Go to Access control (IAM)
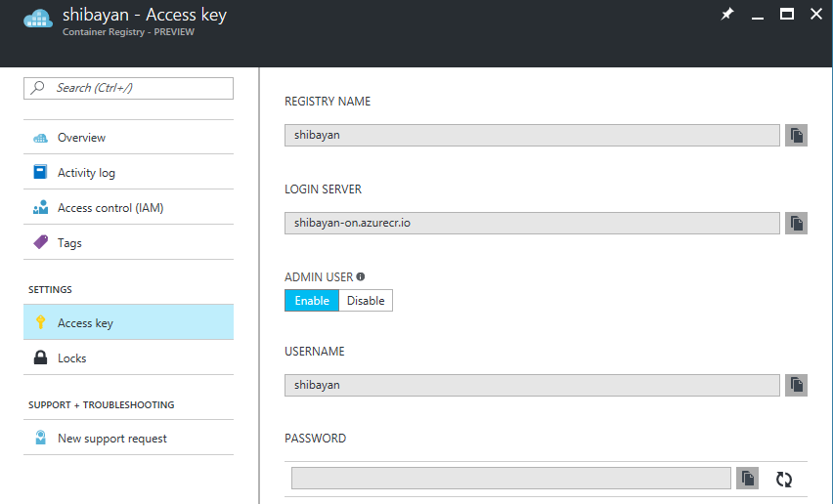Image resolution: width=833 pixels, height=504 pixels. point(128,207)
